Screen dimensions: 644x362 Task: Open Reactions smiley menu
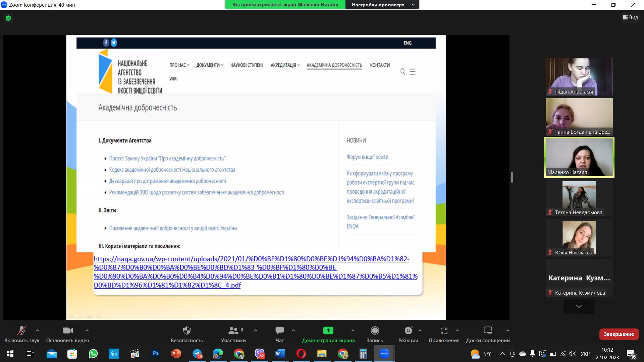point(408,331)
